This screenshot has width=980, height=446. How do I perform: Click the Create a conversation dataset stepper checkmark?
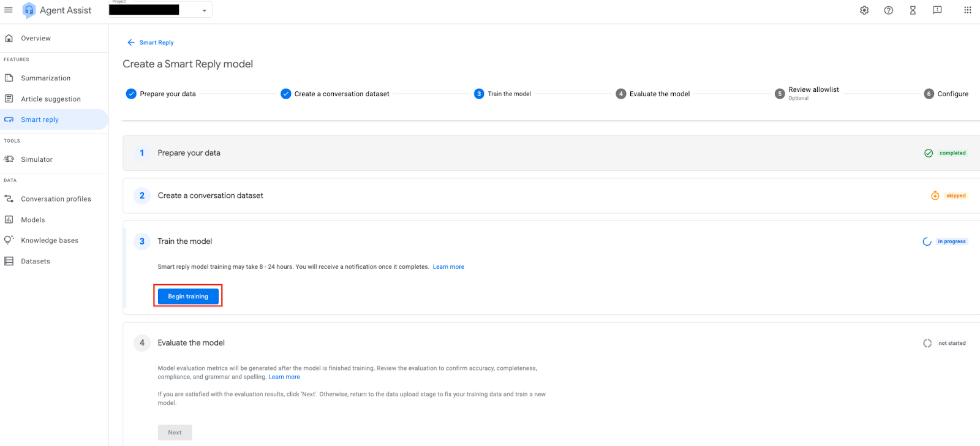[x=286, y=94]
